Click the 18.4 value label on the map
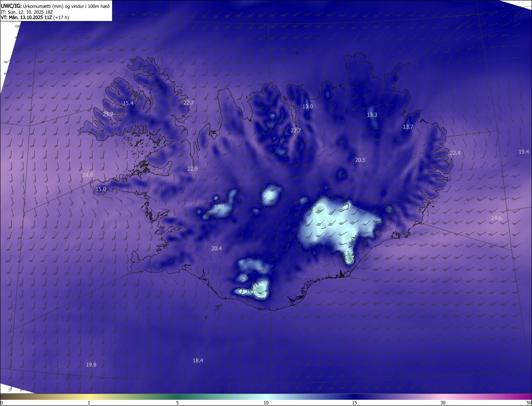This screenshot has height=406, width=532. point(198,361)
